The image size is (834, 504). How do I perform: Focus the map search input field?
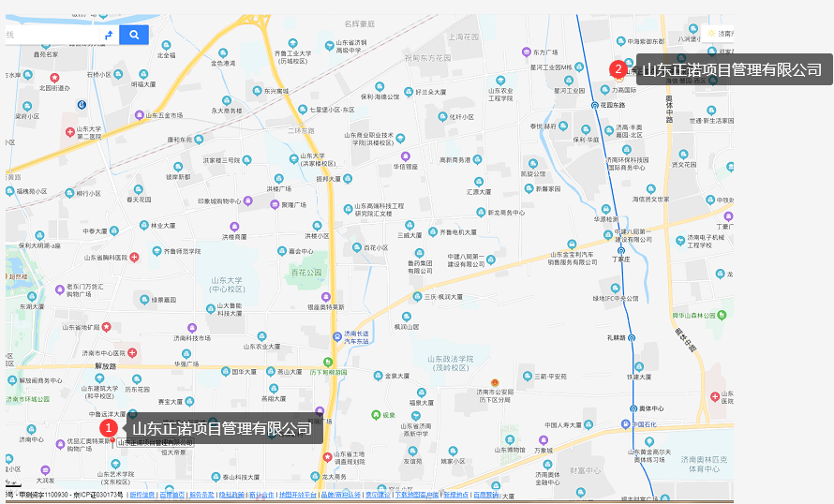point(52,35)
